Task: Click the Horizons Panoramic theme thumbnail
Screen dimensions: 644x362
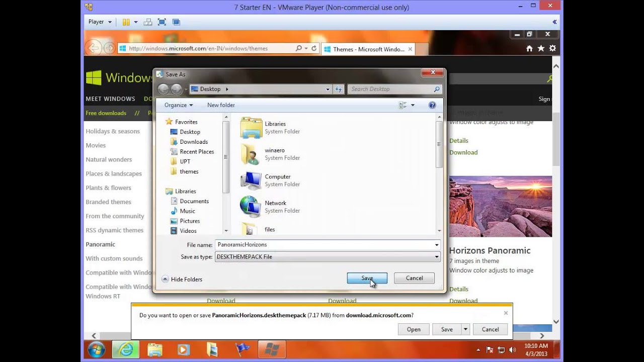Action: [x=501, y=206]
